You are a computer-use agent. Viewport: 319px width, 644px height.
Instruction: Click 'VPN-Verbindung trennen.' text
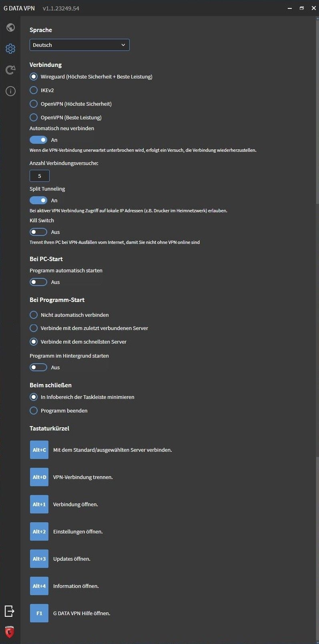point(83,477)
